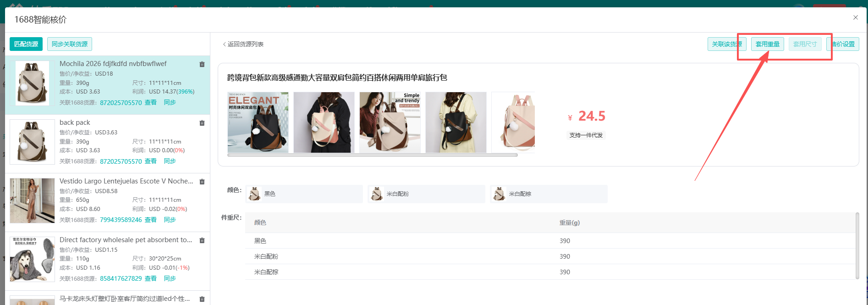Apply size with 套用尺寸 button

pos(805,44)
